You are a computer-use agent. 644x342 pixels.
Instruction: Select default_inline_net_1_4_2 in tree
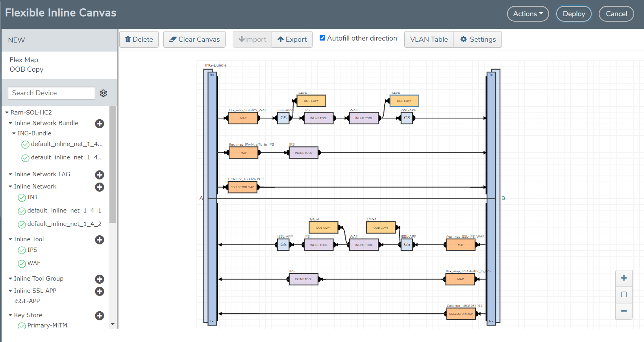tap(65, 224)
